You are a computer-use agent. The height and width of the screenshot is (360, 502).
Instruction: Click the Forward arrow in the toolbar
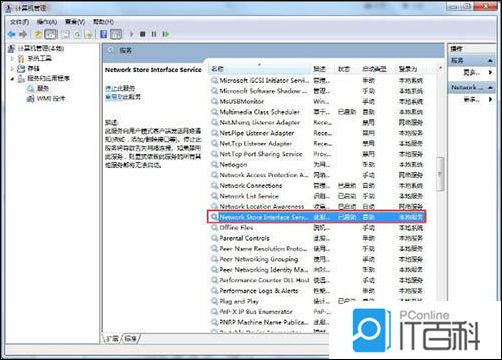[x=23, y=34]
